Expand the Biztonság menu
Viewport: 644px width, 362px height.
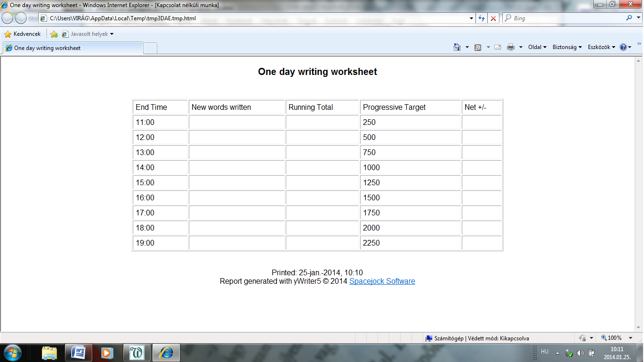tap(567, 47)
